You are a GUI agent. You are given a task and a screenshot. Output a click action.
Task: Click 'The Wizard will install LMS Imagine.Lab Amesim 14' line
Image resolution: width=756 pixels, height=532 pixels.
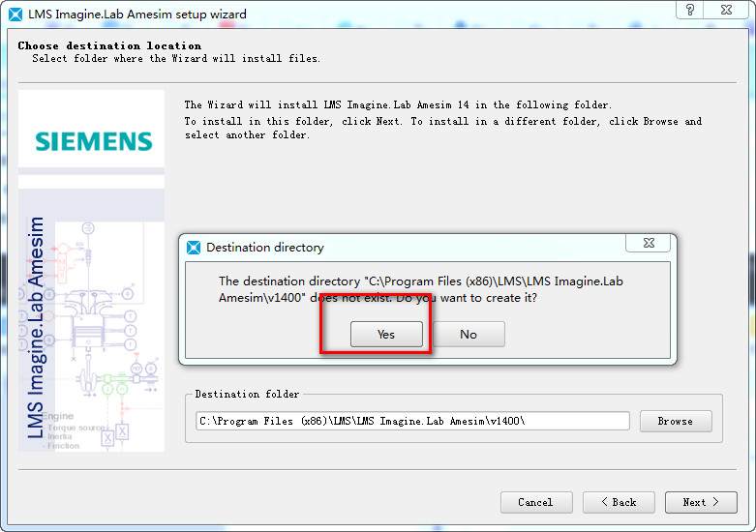pyautogui.click(x=398, y=104)
